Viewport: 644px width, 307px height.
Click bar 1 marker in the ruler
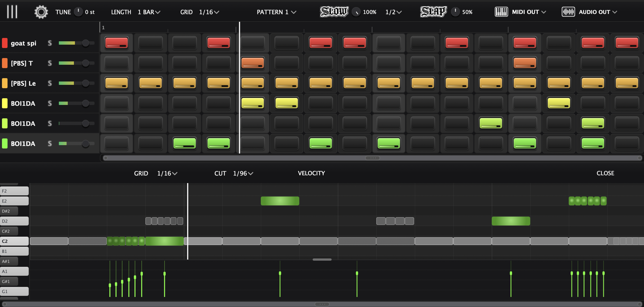click(103, 28)
